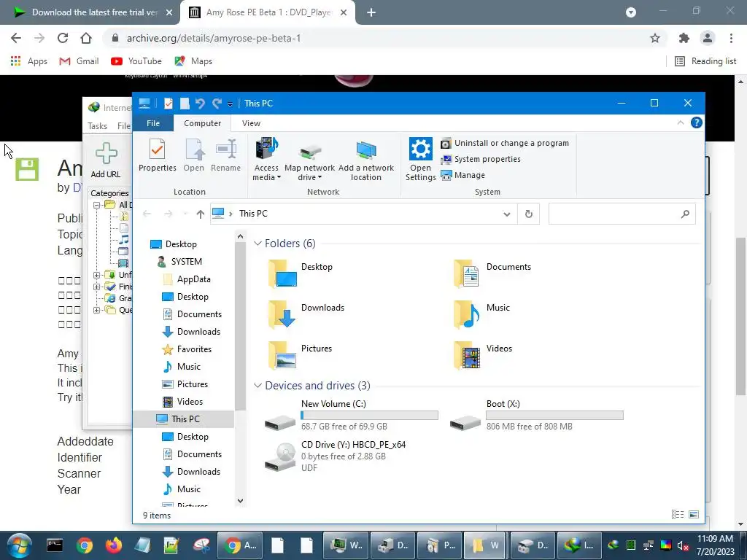
Task: Open Firefox from the taskbar
Action: pos(113,545)
